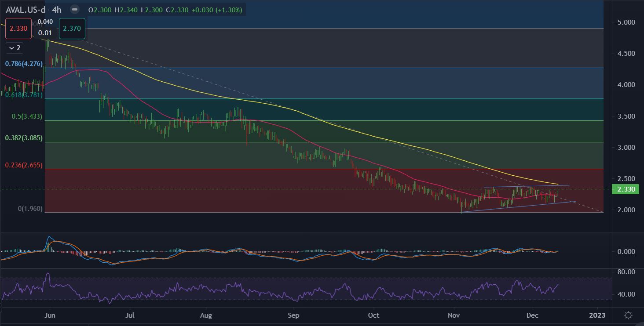Expand the collapsed indicators legend
This screenshot has width=644, height=326.
(15, 47)
